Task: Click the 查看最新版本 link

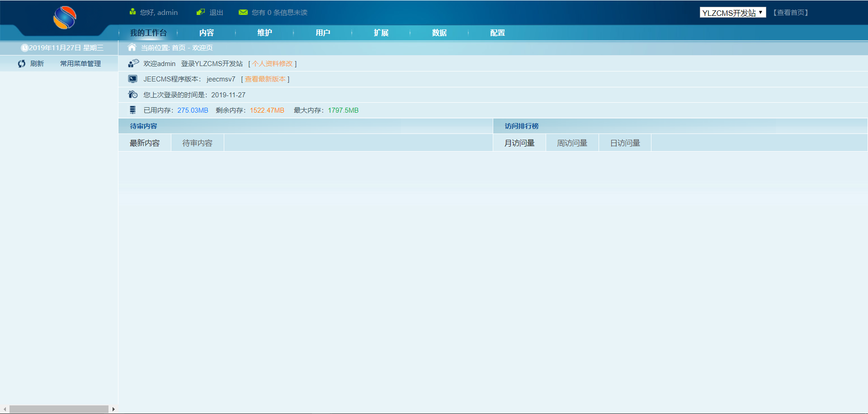Action: (265, 79)
